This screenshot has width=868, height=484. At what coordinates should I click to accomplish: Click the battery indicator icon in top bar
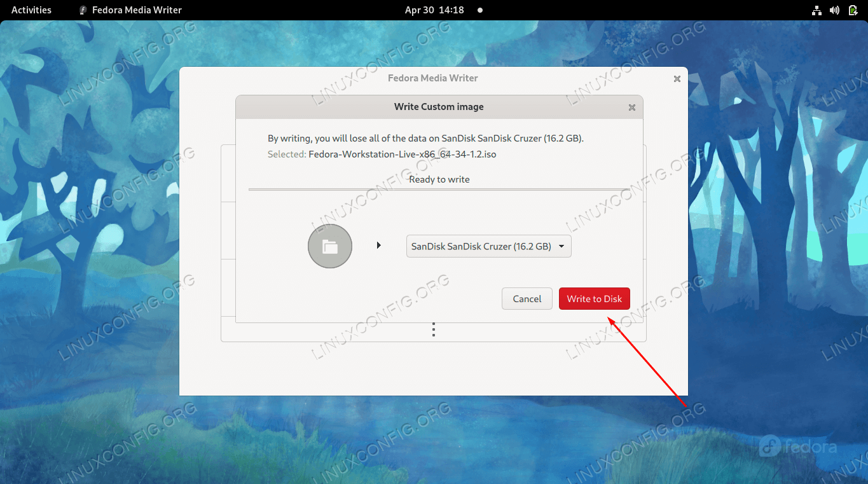(x=852, y=10)
